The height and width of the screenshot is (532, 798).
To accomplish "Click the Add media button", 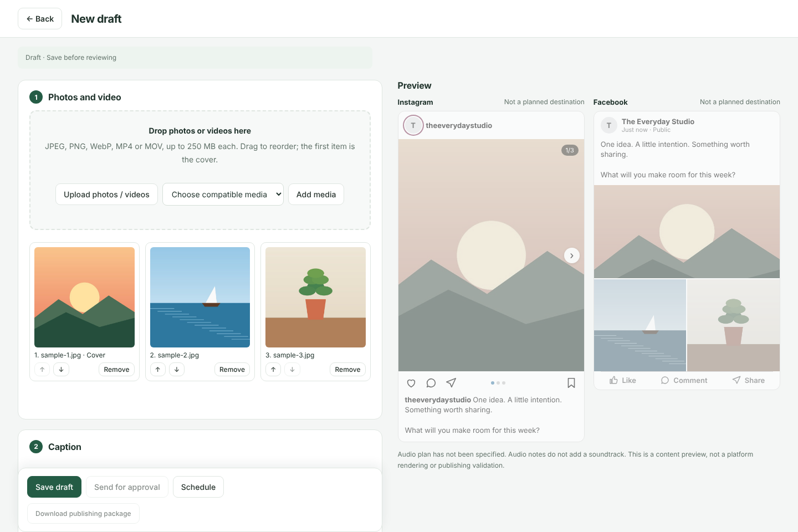I will pyautogui.click(x=316, y=195).
